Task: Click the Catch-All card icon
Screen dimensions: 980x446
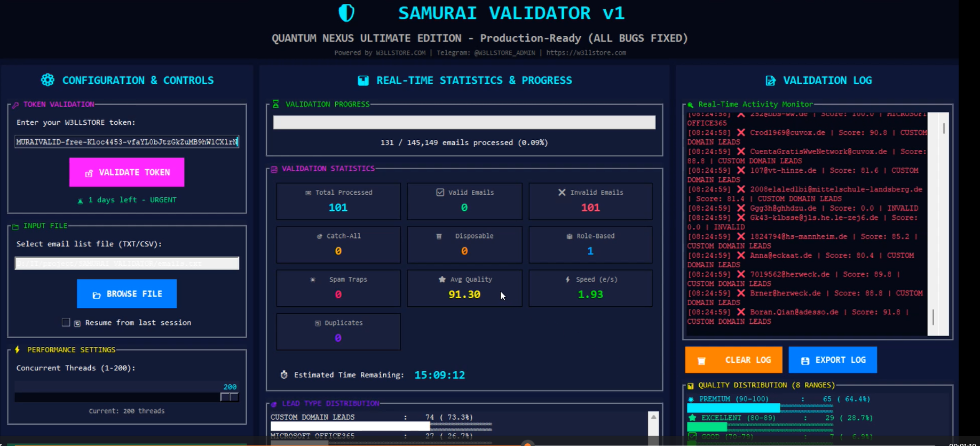Action: pyautogui.click(x=319, y=236)
